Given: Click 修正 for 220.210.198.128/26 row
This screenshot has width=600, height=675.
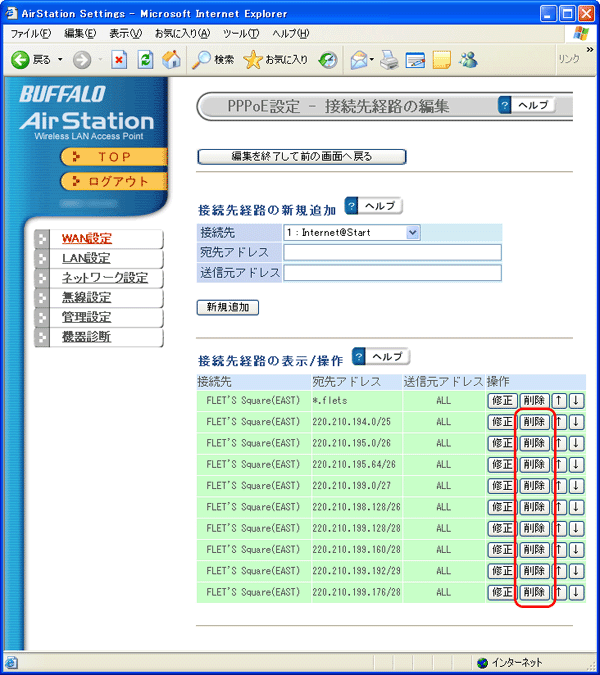Looking at the screenshot, I should click(502, 507).
